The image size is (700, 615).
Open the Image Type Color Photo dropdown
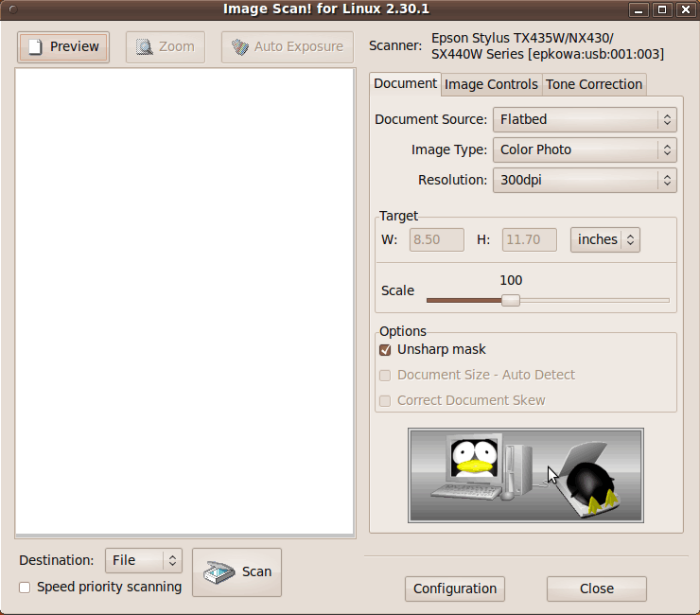[x=585, y=149]
